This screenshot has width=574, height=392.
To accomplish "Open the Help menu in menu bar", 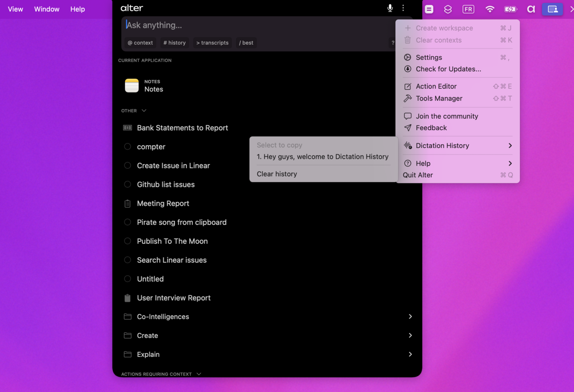I will tap(77, 9).
